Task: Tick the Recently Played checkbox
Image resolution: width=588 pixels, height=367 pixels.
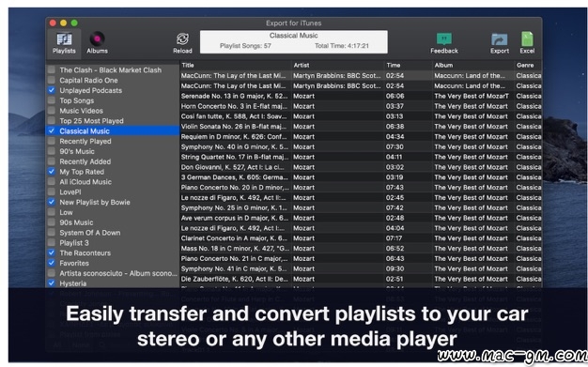Action: click(52, 141)
